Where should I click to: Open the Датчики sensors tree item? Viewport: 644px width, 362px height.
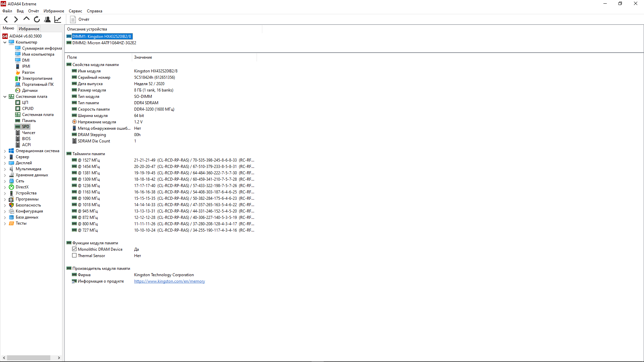pos(30,90)
